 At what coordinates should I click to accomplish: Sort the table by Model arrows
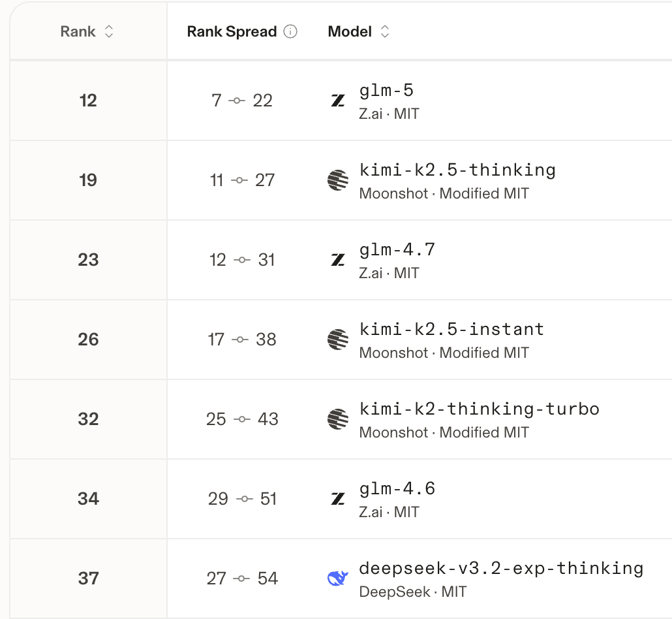[385, 31]
